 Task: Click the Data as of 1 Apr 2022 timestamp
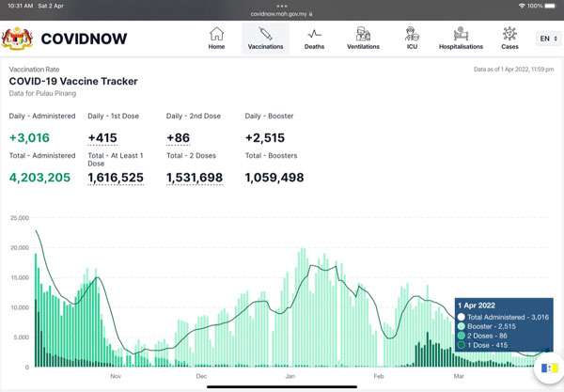coord(513,70)
